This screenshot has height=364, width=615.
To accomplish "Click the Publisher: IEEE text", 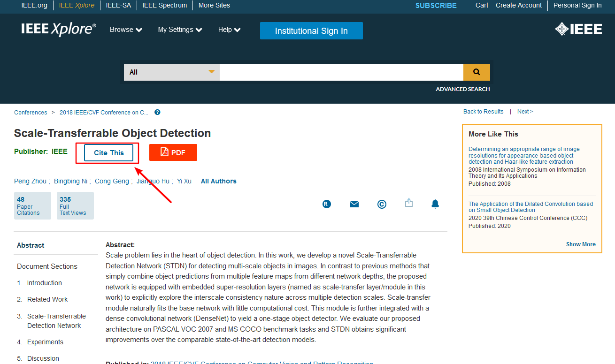I will tap(41, 152).
